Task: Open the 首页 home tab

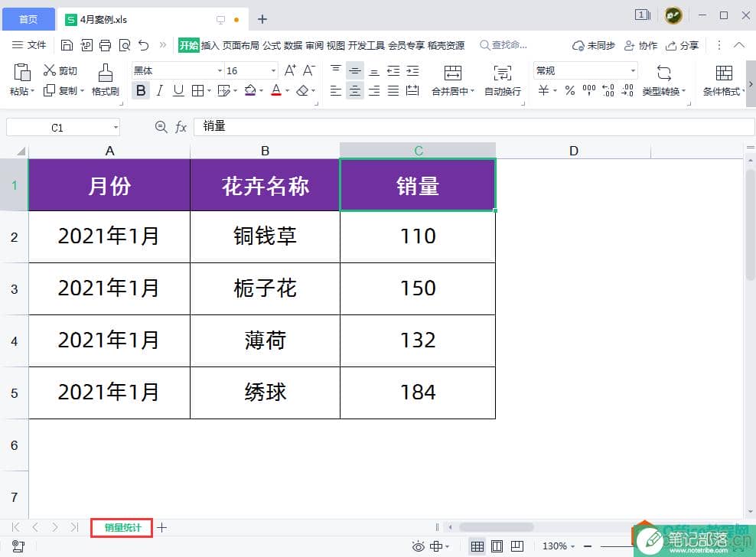Action: 28,19
